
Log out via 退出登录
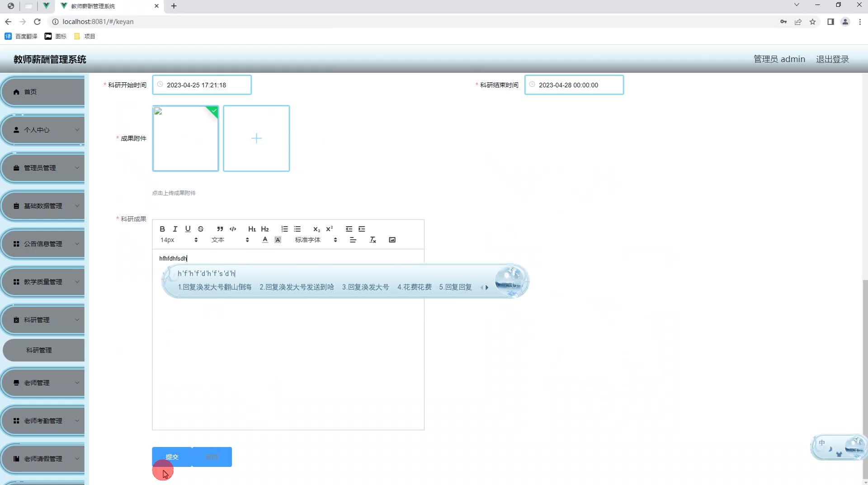pos(832,59)
